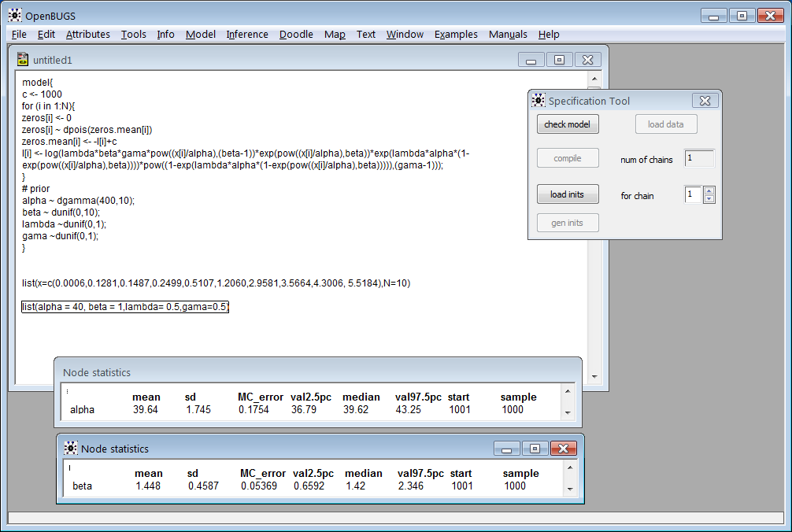Image resolution: width=792 pixels, height=532 pixels.
Task: Decrease the for chain stepper value
Action: click(x=709, y=199)
